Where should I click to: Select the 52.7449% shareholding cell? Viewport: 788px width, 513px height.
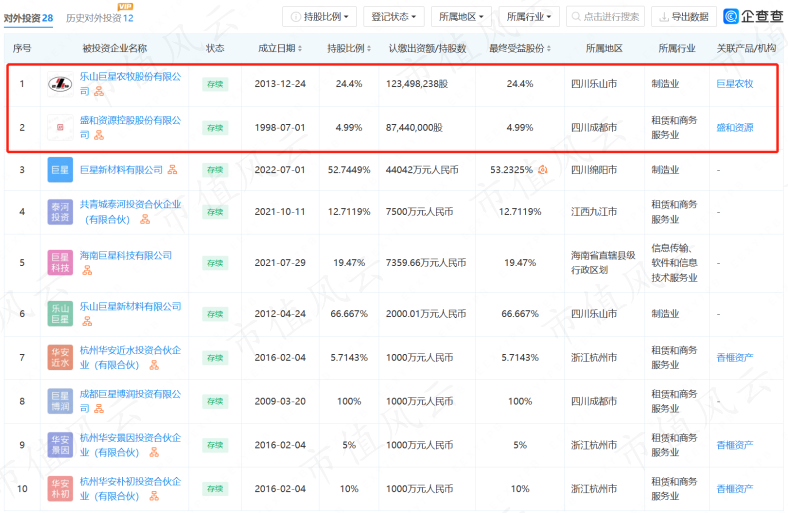tap(349, 170)
